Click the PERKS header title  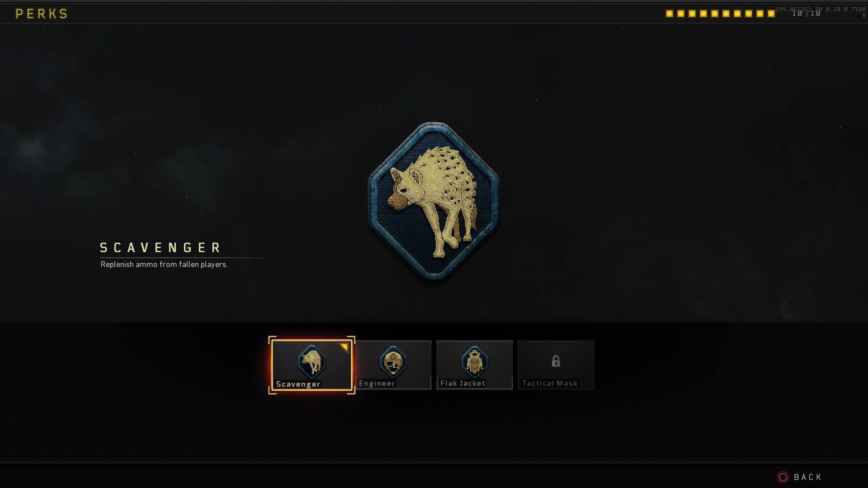[42, 14]
